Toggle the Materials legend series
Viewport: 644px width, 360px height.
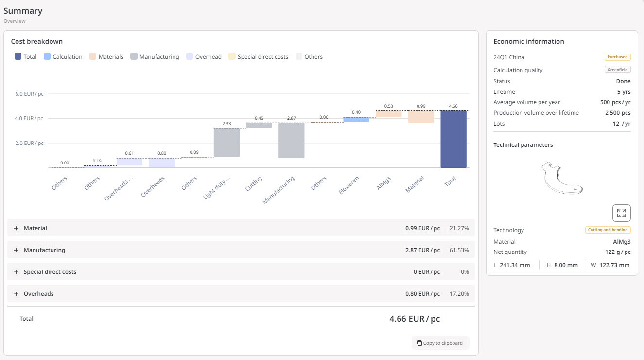click(x=106, y=57)
